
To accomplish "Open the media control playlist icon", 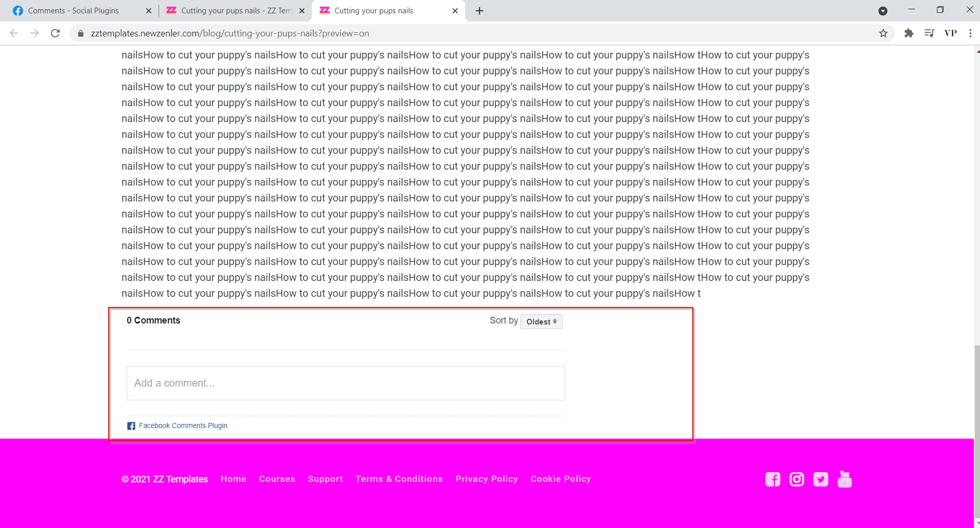I will (x=929, y=33).
